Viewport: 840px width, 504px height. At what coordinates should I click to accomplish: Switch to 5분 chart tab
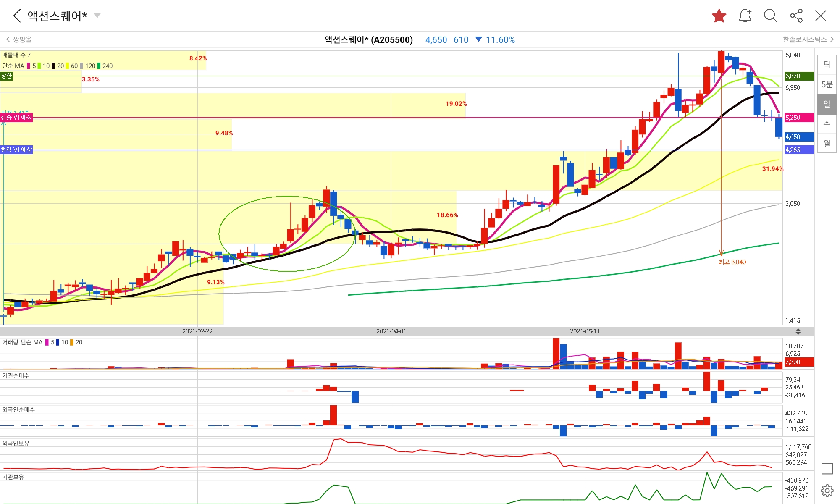pos(827,84)
